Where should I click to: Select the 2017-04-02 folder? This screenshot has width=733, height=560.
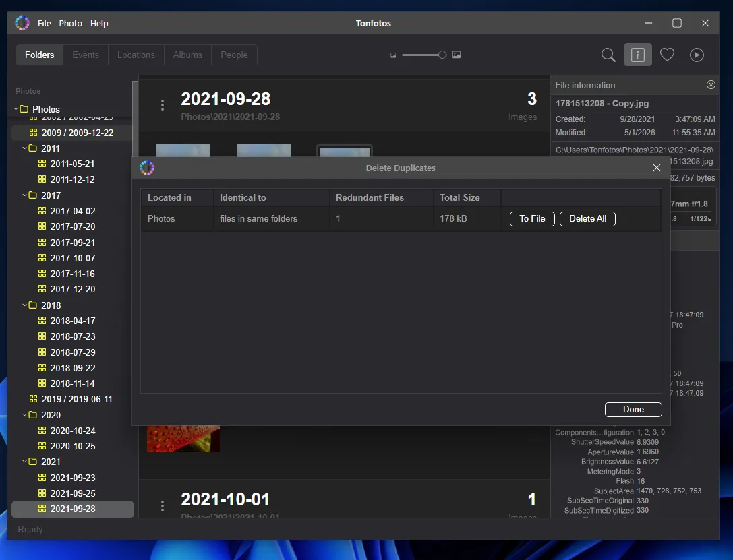(x=72, y=211)
